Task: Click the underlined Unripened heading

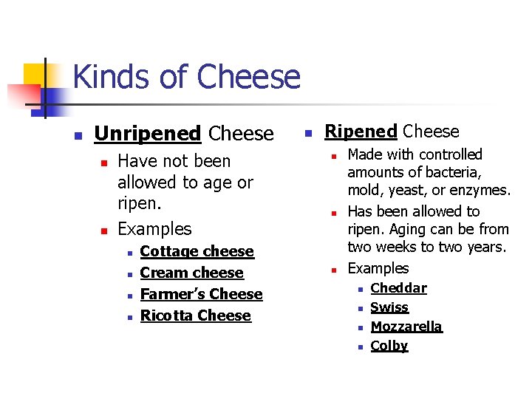Action: [148, 134]
